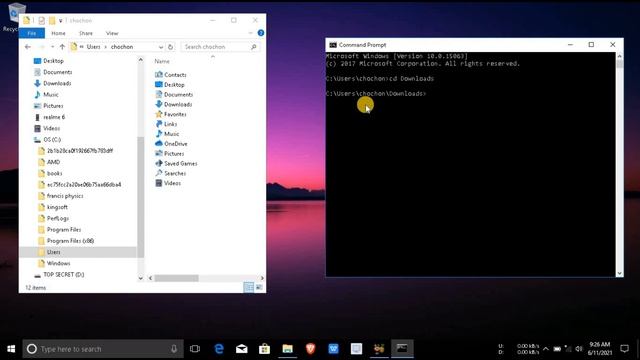Click the navigation pane scroll down arrow
640x360 pixels.
click(x=140, y=278)
